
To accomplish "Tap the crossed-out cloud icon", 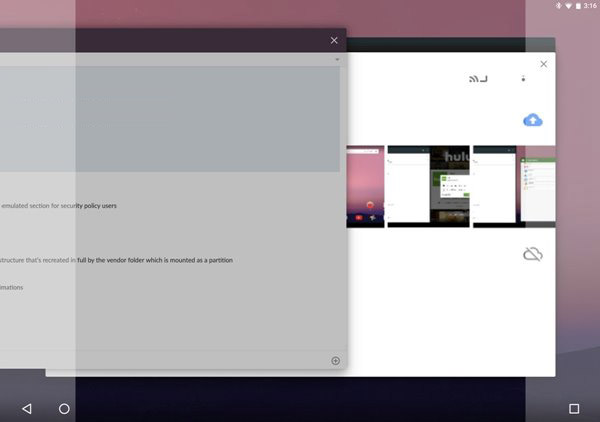I will (533, 254).
